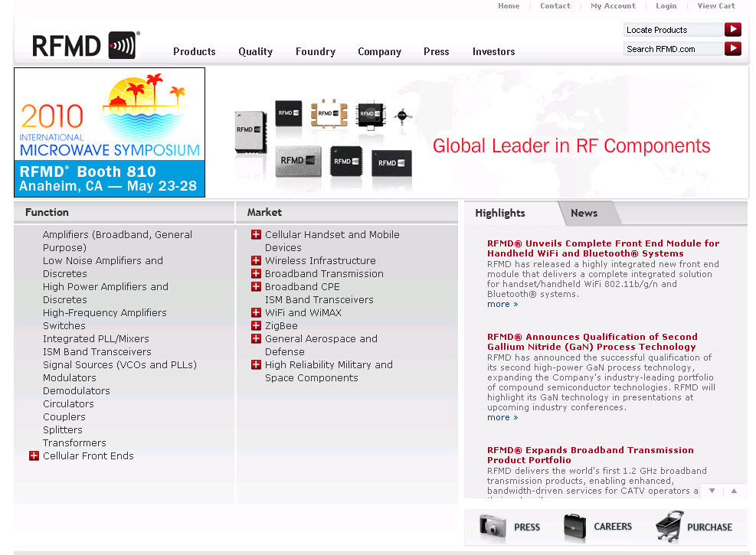Viewport: 756px width, 555px height.
Task: Click the Search RFMD.com red arrow button
Action: coord(733,49)
